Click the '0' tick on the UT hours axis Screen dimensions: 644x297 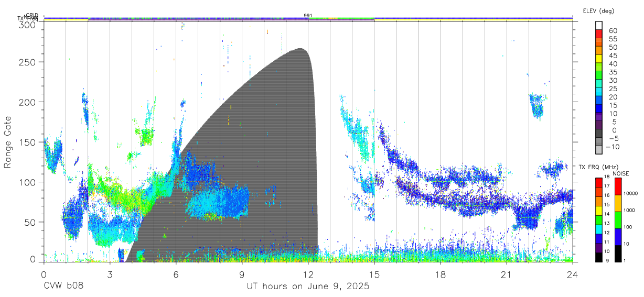(x=44, y=274)
